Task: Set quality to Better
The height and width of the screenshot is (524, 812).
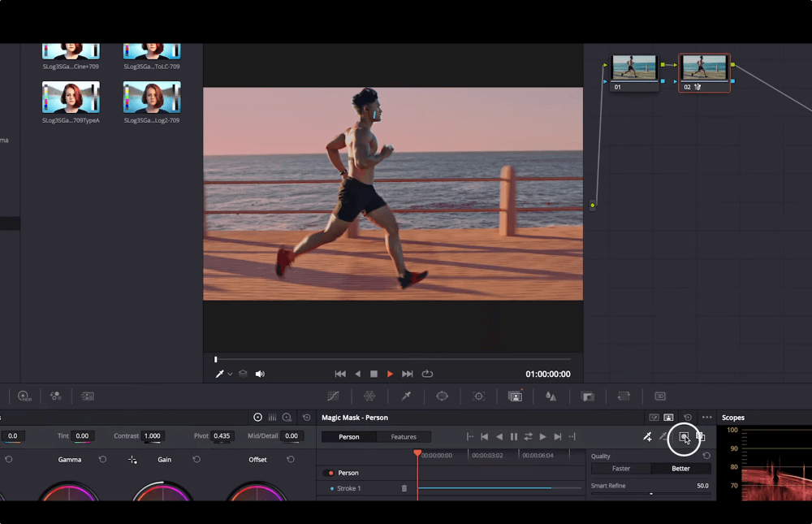Action: (680, 469)
